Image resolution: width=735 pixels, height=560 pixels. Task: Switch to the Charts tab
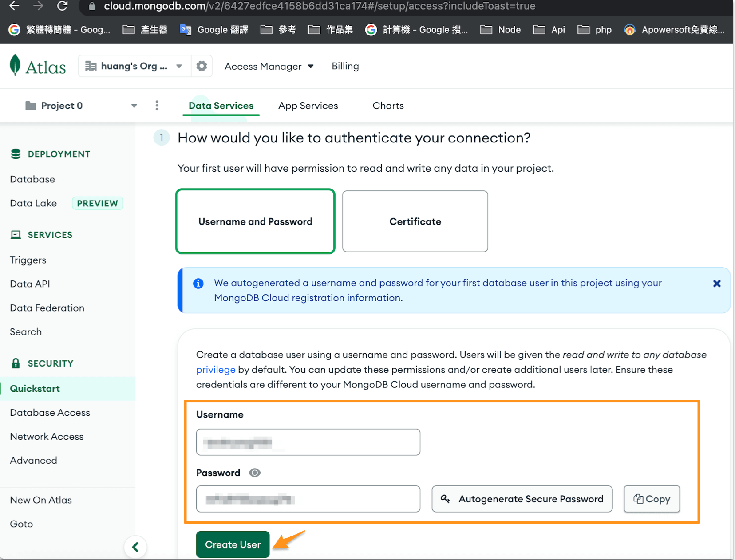[388, 106]
